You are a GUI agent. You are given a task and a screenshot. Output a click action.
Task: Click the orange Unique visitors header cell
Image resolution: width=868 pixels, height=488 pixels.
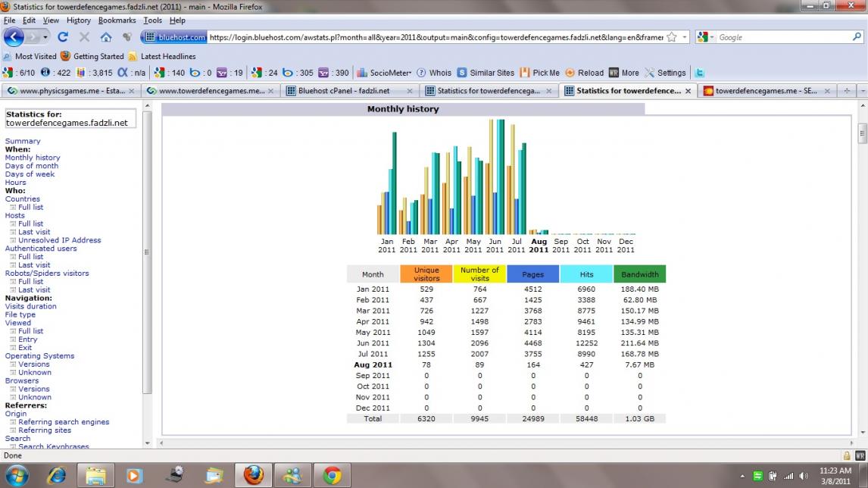426,274
